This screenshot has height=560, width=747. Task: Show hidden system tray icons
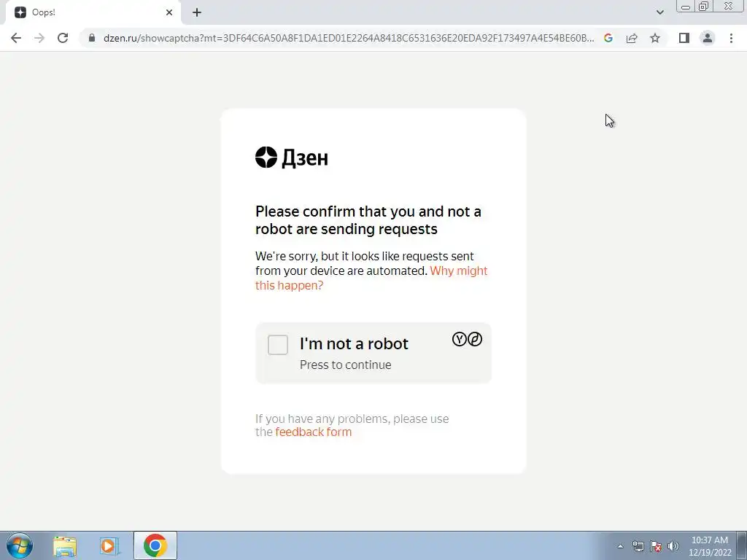[x=620, y=546]
